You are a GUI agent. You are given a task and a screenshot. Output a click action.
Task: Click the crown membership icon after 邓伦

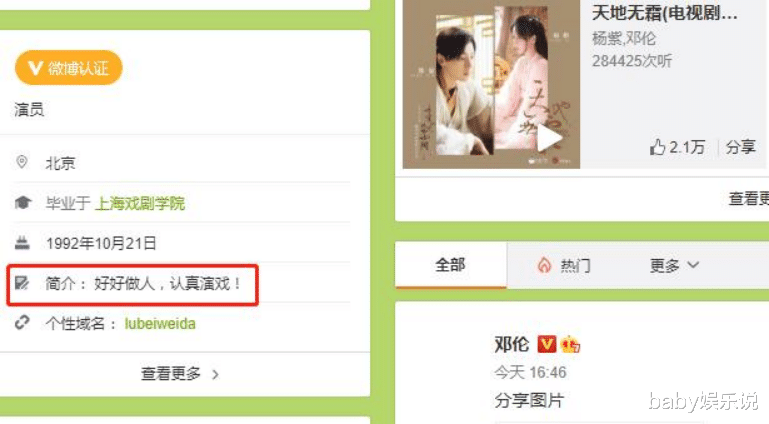(570, 345)
